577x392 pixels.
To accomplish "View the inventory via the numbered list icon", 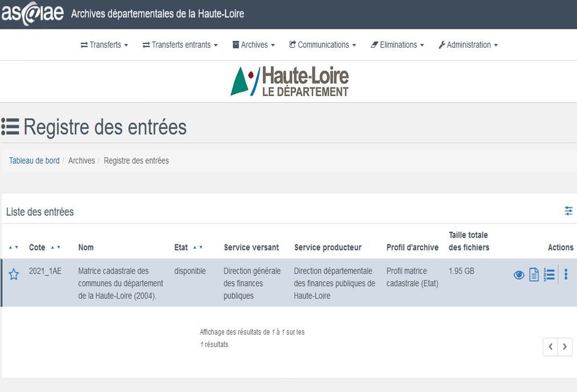I will (549, 274).
